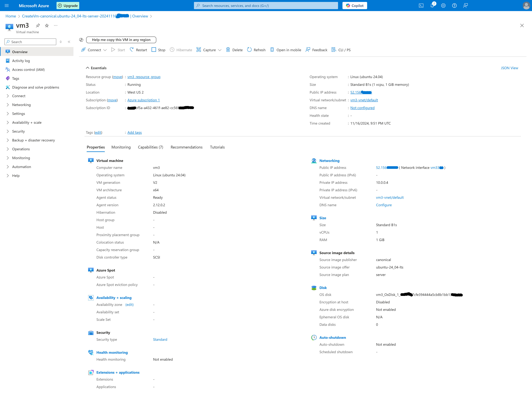Close the vm3 blade
Viewport: 532px width, 403px height.
tap(522, 25)
